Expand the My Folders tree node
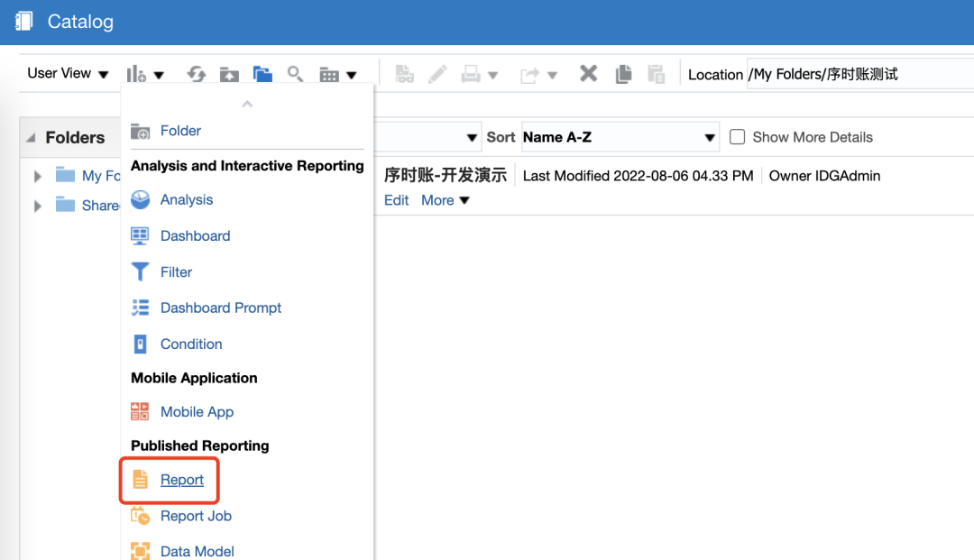The height and width of the screenshot is (560, 974). pyautogui.click(x=37, y=177)
